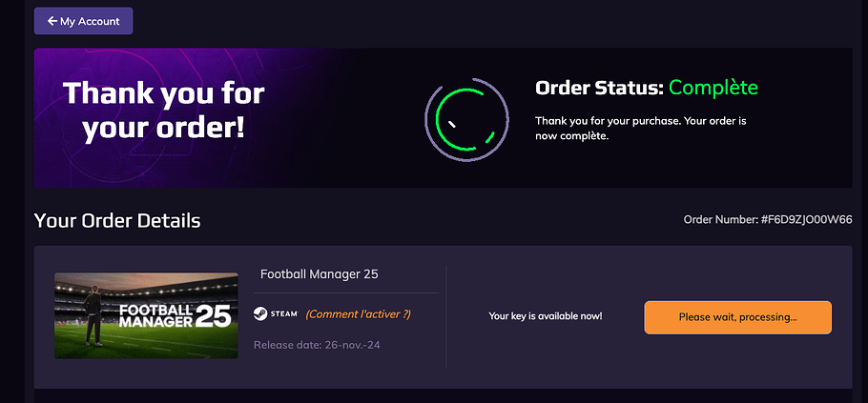
Task: Click the Please wait, processing... button
Action: pyautogui.click(x=738, y=317)
